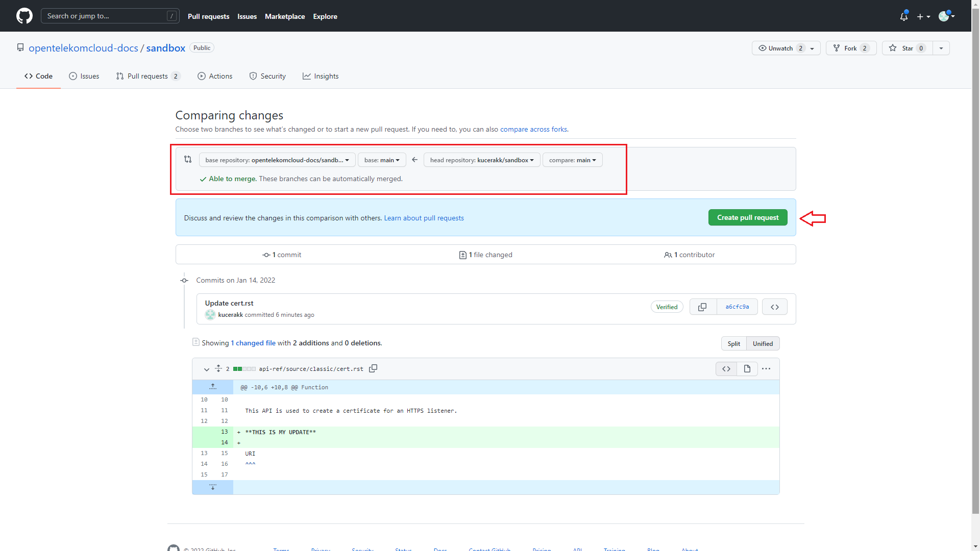Viewport: 980px width, 551px height.
Task: Open Learn about pull requests link
Action: coord(424,218)
